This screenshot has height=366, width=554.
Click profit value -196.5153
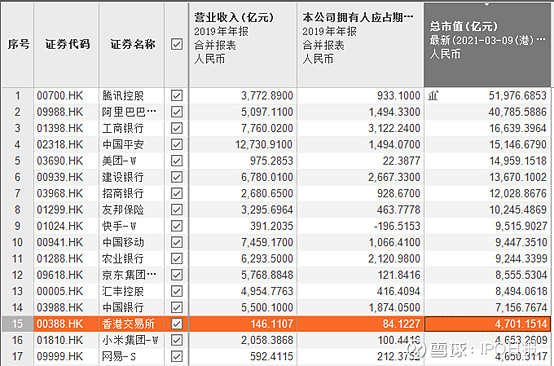click(397, 226)
